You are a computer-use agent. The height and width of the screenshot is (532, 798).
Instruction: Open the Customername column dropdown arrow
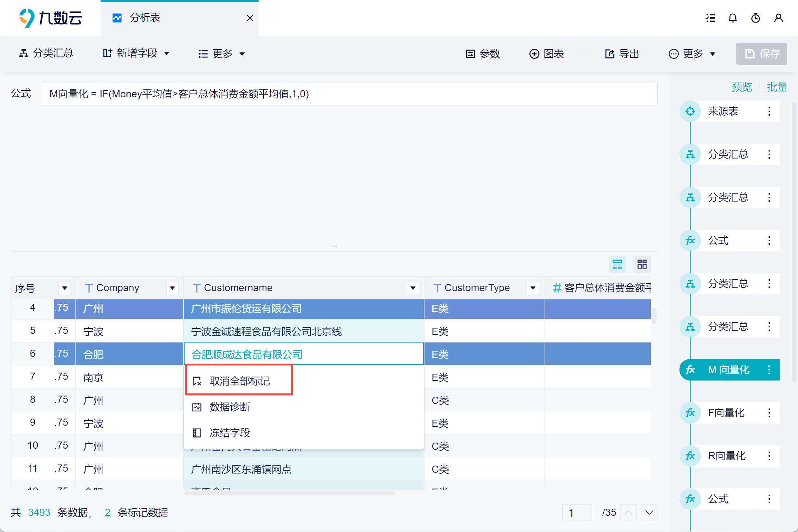[413, 288]
